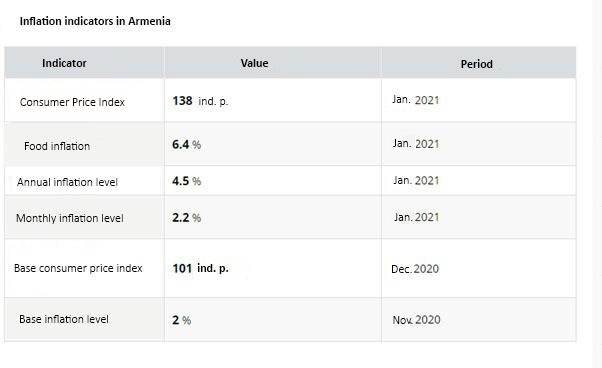Click the 4.5 % annual inflation value
Screen dimensions: 602x368
187,181
